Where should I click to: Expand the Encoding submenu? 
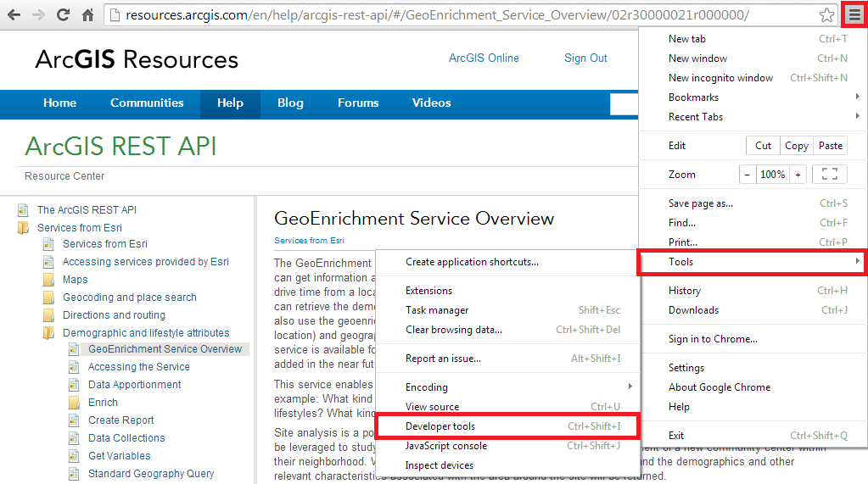507,387
